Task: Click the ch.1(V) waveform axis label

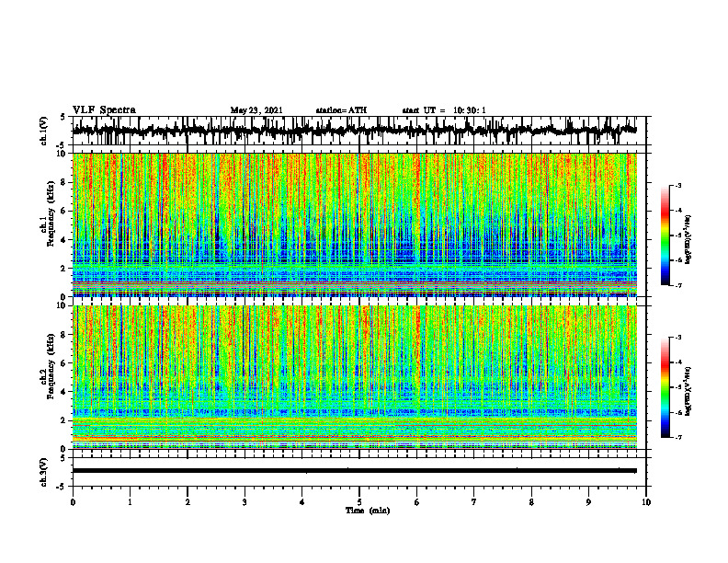Action: point(44,131)
